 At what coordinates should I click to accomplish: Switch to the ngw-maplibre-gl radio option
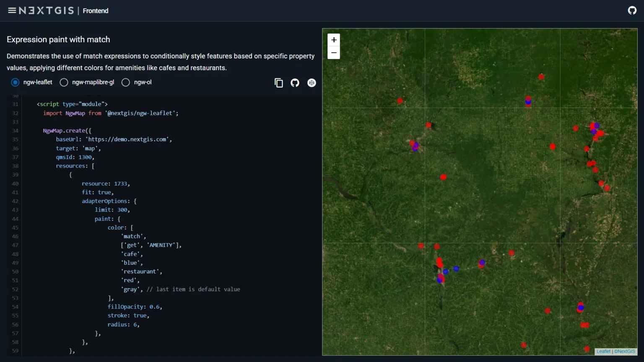pos(64,83)
